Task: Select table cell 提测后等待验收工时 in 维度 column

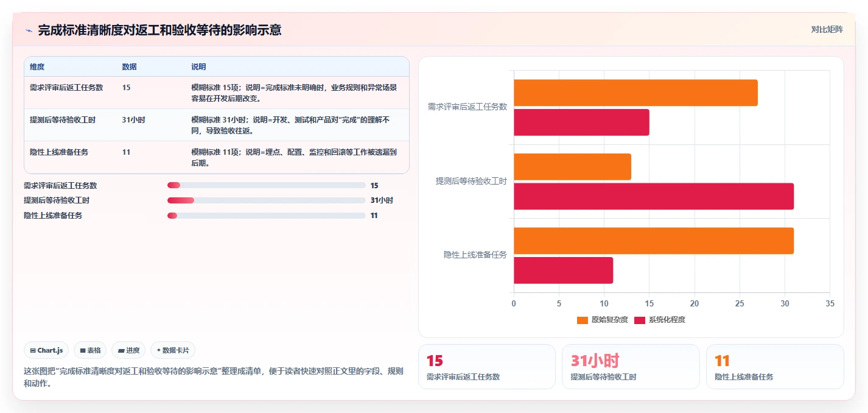Action: coord(63,120)
